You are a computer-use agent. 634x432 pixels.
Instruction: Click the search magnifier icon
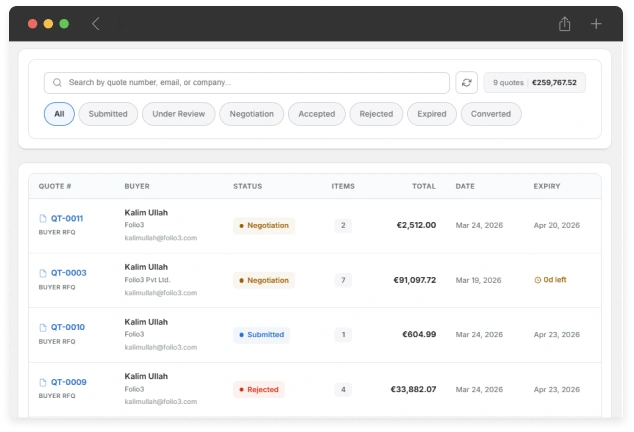pyautogui.click(x=57, y=83)
